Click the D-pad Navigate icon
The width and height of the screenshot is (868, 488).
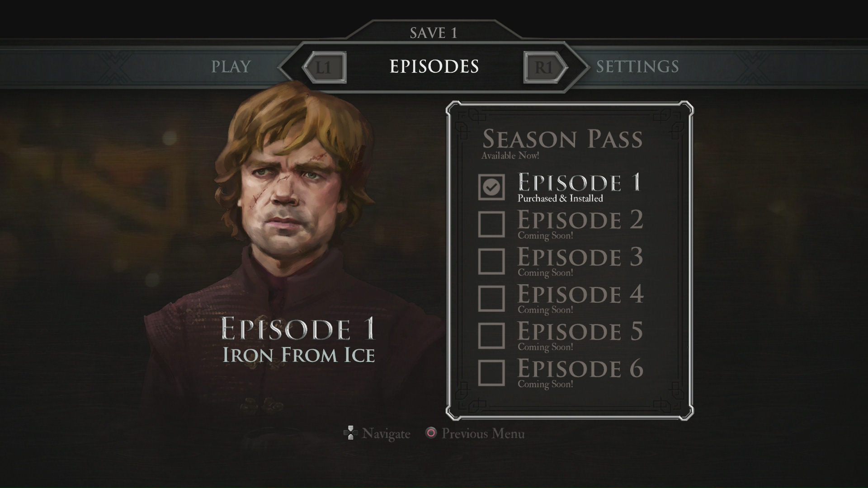click(351, 433)
